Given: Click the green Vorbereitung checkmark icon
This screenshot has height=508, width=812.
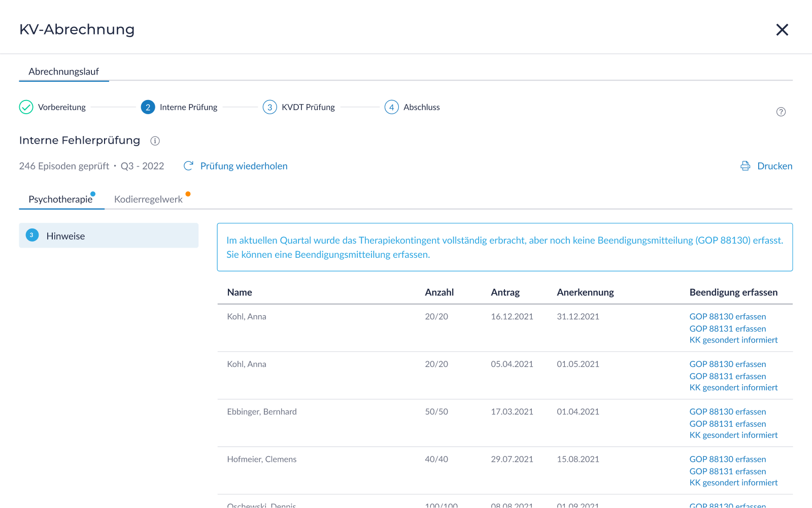Looking at the screenshot, I should pyautogui.click(x=26, y=107).
